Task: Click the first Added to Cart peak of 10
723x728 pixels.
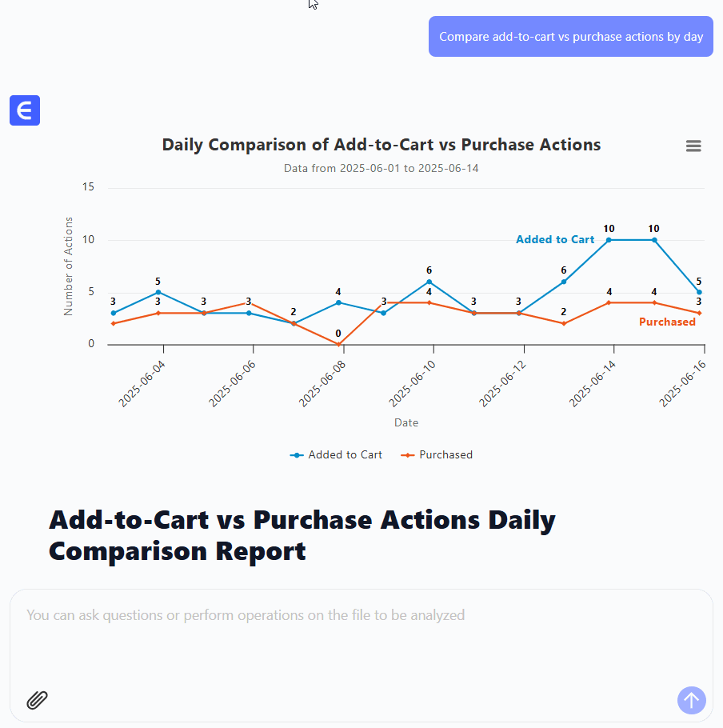Action: coord(609,240)
